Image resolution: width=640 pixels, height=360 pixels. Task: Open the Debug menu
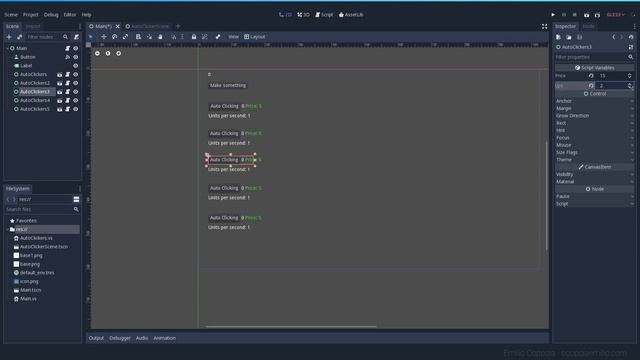tap(51, 15)
